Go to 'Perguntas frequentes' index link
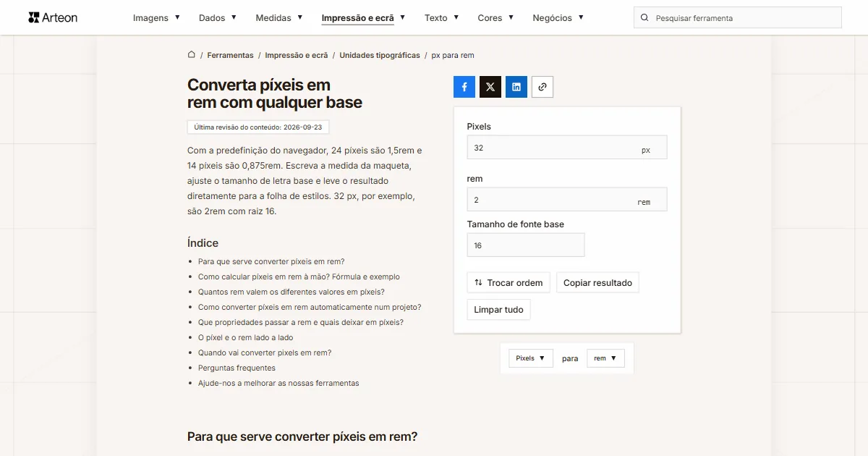This screenshot has width=868, height=456. click(237, 368)
